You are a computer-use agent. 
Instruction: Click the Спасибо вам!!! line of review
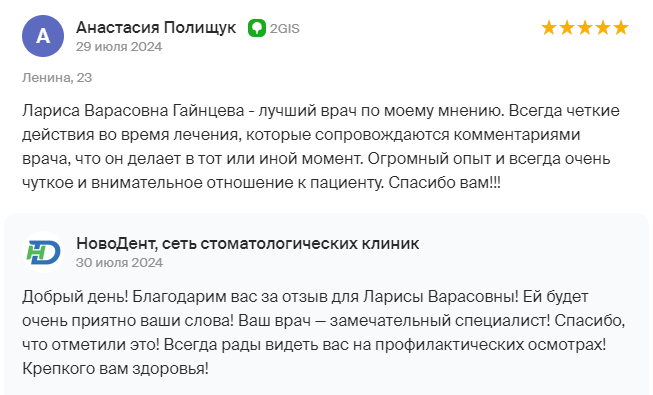point(261,183)
